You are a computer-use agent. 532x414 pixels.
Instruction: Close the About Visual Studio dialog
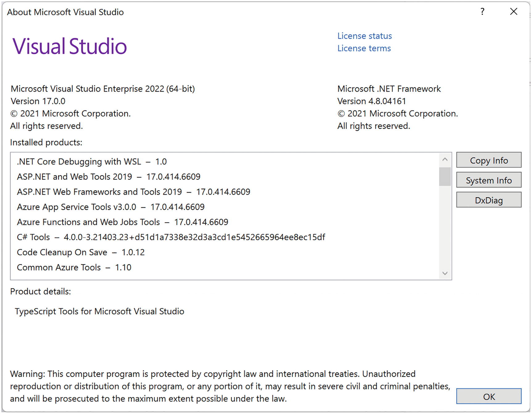(x=513, y=12)
